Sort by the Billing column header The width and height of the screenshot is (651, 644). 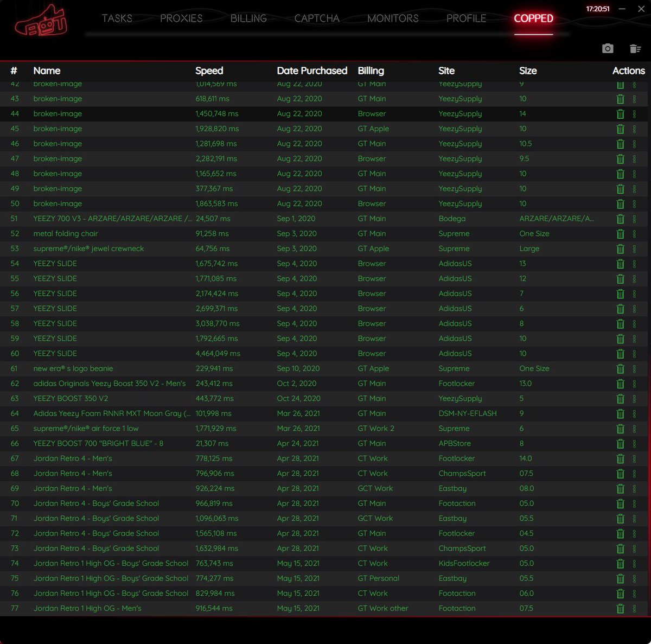[371, 71]
